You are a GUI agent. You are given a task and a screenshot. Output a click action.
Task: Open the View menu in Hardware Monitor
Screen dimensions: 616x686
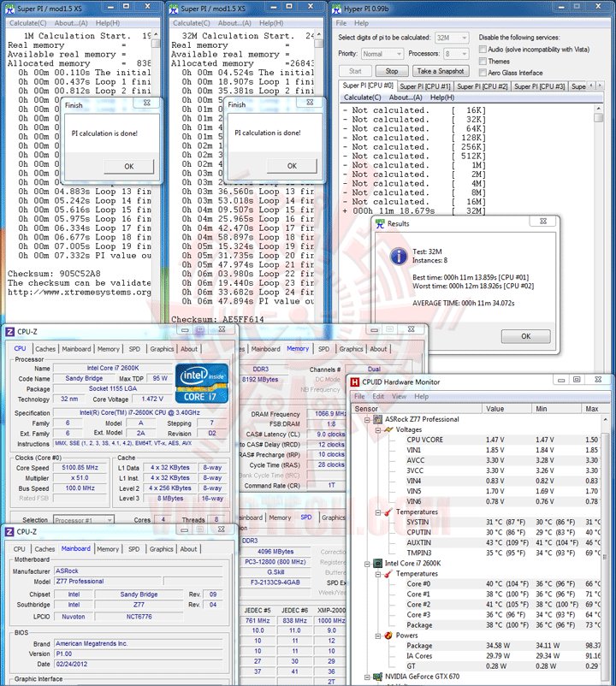pyautogui.click(x=399, y=396)
